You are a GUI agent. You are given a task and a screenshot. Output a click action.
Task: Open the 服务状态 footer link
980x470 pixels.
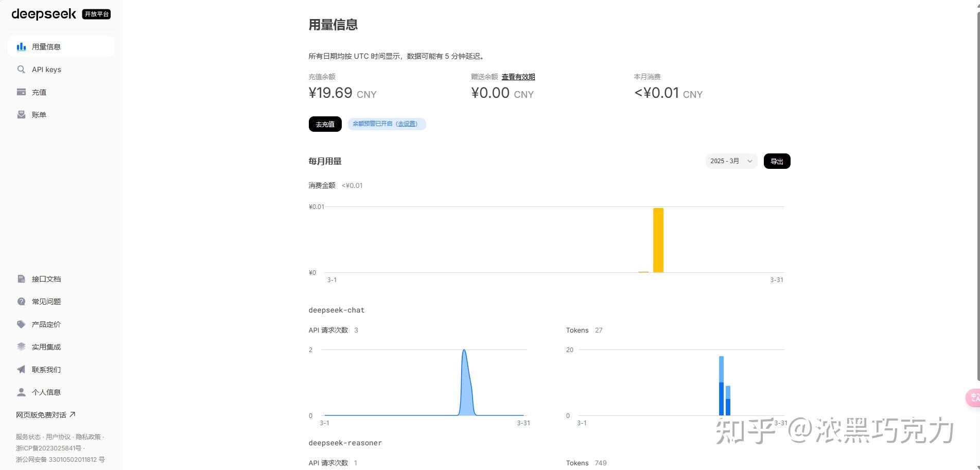click(x=28, y=437)
